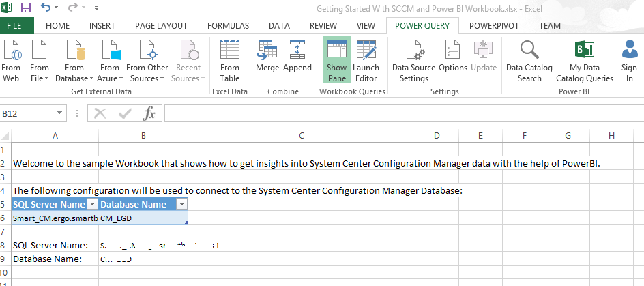This screenshot has width=644, height=286.
Task: Select the 'Database Name:' label in row 9
Action: click(55, 259)
